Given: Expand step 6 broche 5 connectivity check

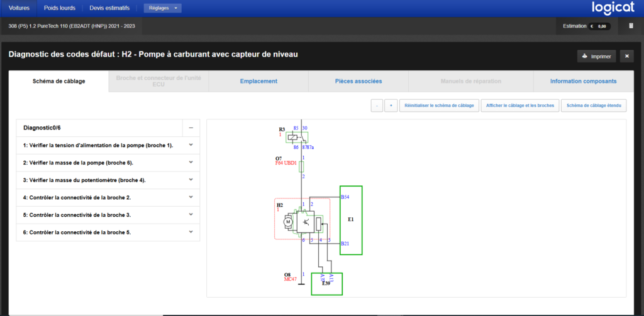Looking at the screenshot, I should coord(108,232).
